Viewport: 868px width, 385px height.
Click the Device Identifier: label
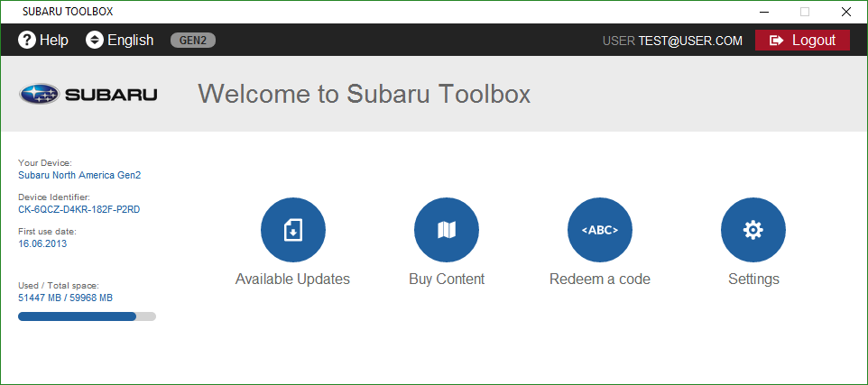tap(54, 197)
